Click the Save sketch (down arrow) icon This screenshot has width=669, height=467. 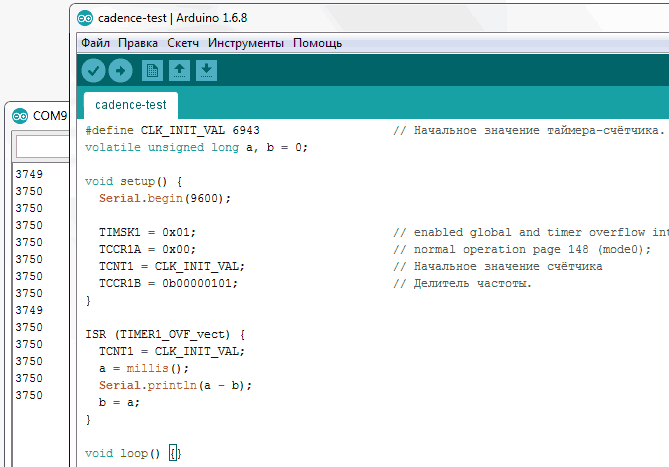(x=207, y=70)
